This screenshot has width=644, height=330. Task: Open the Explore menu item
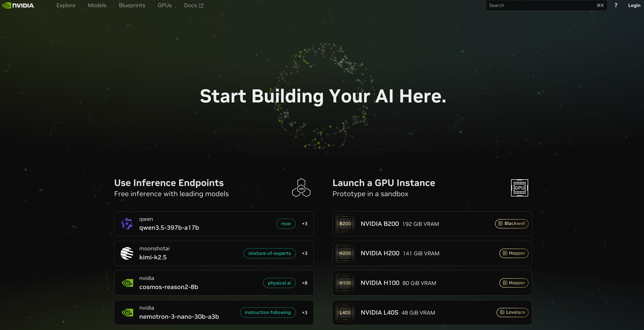[66, 5]
